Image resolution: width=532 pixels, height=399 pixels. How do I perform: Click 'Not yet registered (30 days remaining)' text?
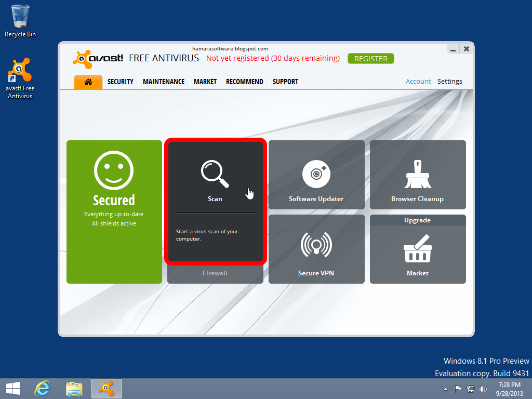[x=273, y=58]
